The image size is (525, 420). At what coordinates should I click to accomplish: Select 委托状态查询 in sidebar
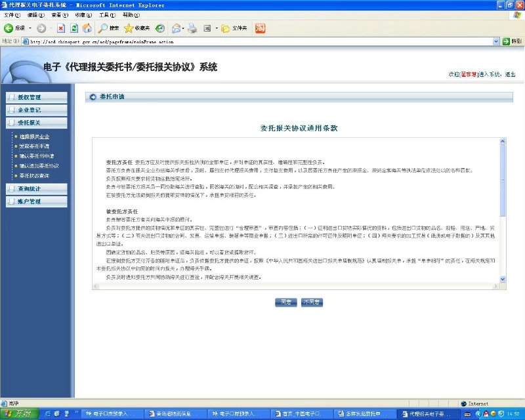34,175
